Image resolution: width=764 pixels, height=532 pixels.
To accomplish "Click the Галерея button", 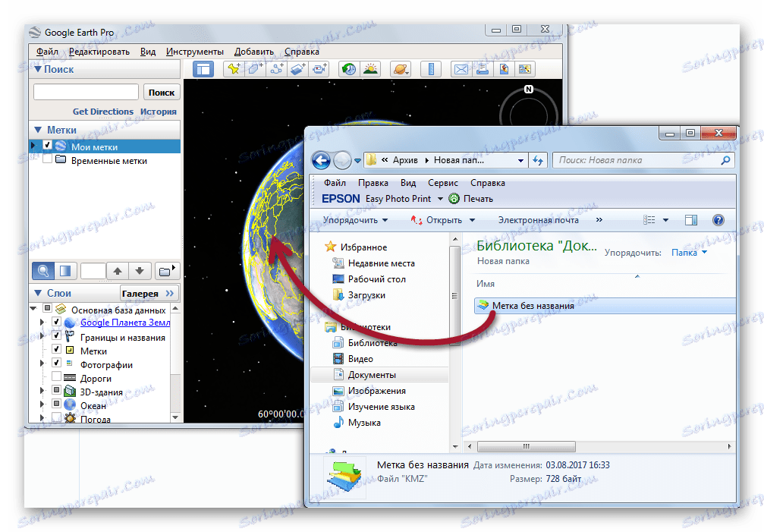I will click(148, 293).
